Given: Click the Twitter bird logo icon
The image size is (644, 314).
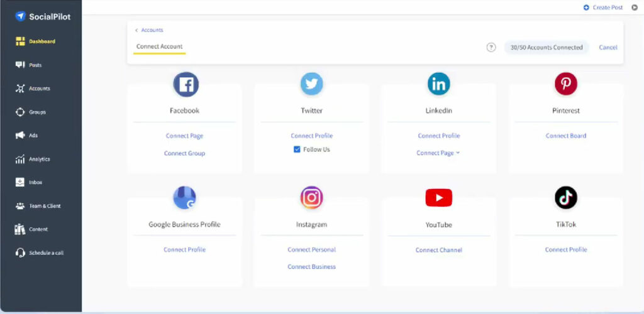Looking at the screenshot, I should coord(312,84).
